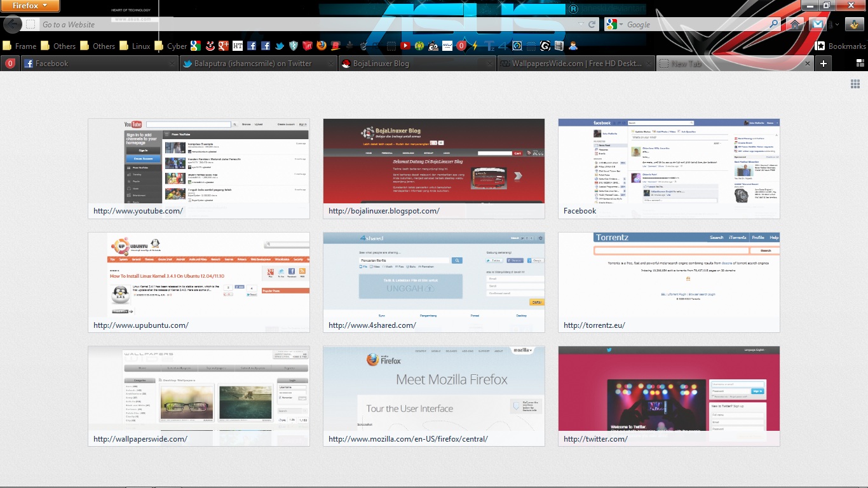The height and width of the screenshot is (488, 868).
Task: Open the person avatar bookmark icon
Action: coord(573,46)
